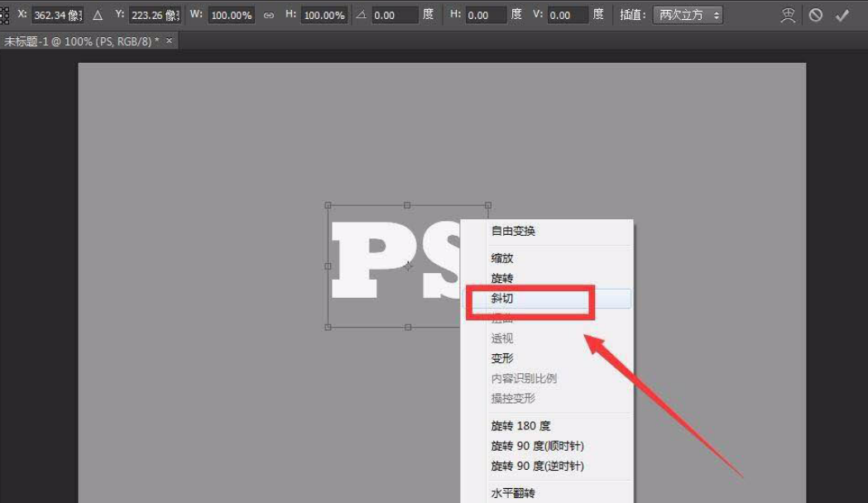Cancel the transform with the circle-slash icon
Screen dimensions: 868x503
tap(815, 15)
